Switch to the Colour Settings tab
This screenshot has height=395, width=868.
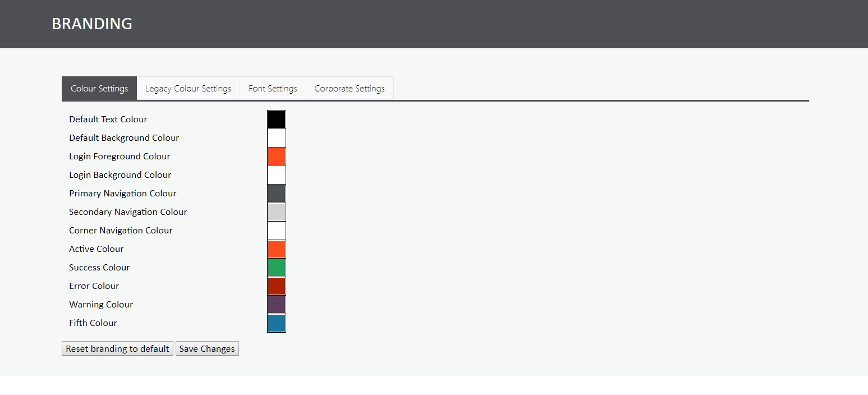pyautogui.click(x=99, y=89)
